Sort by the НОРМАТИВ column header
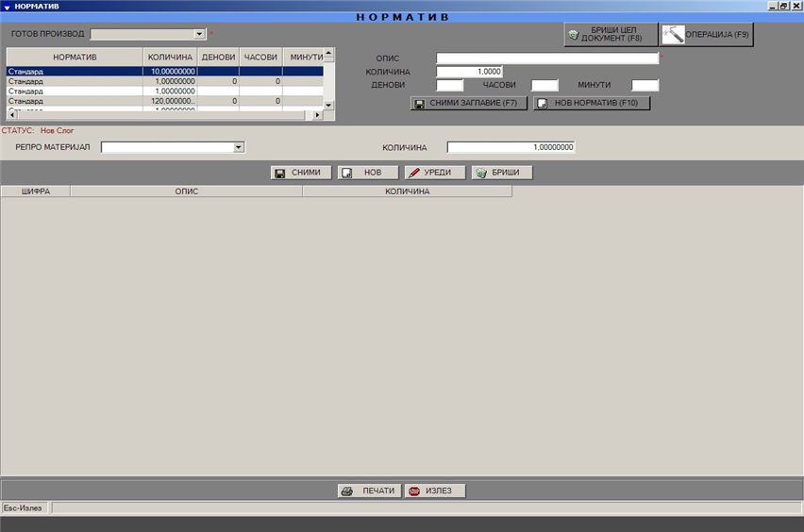The width and height of the screenshot is (804, 532). pos(75,57)
